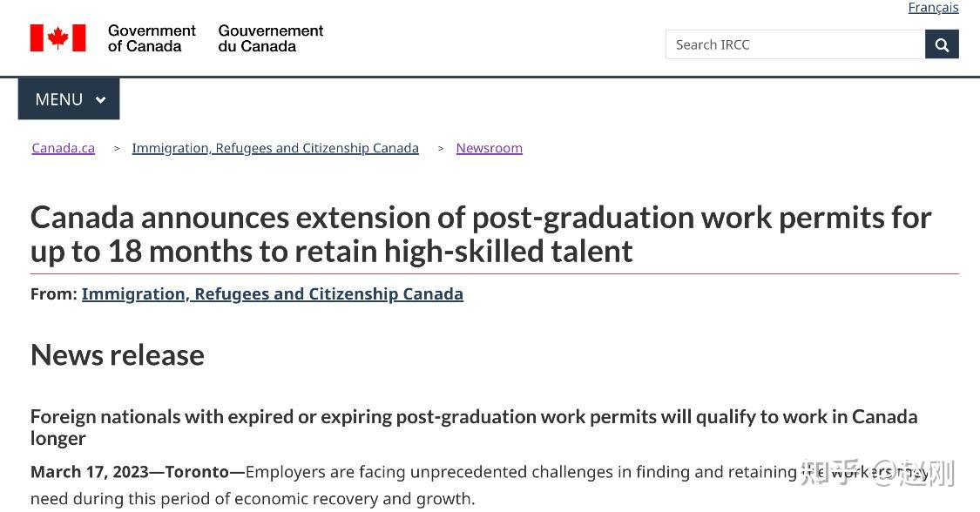980x512 pixels.
Task: Switch language via the Français link
Action: click(x=933, y=8)
